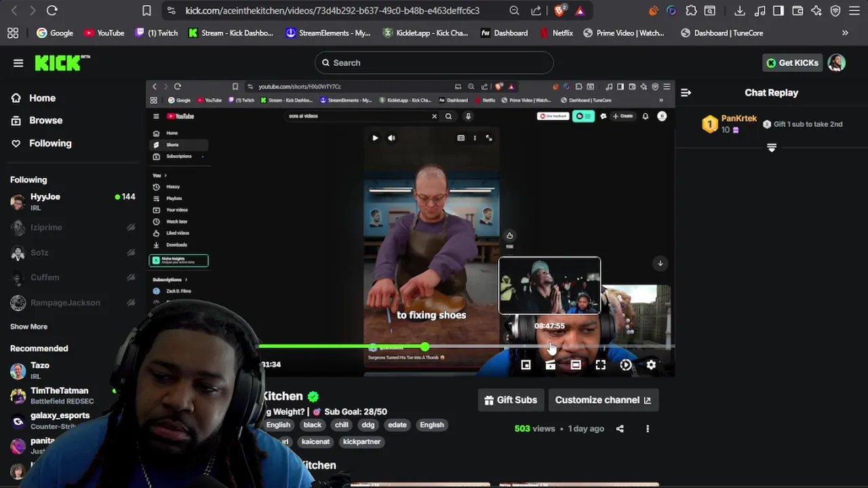Focus the browser address bar URL
The height and width of the screenshot is (488, 868).
[332, 10]
